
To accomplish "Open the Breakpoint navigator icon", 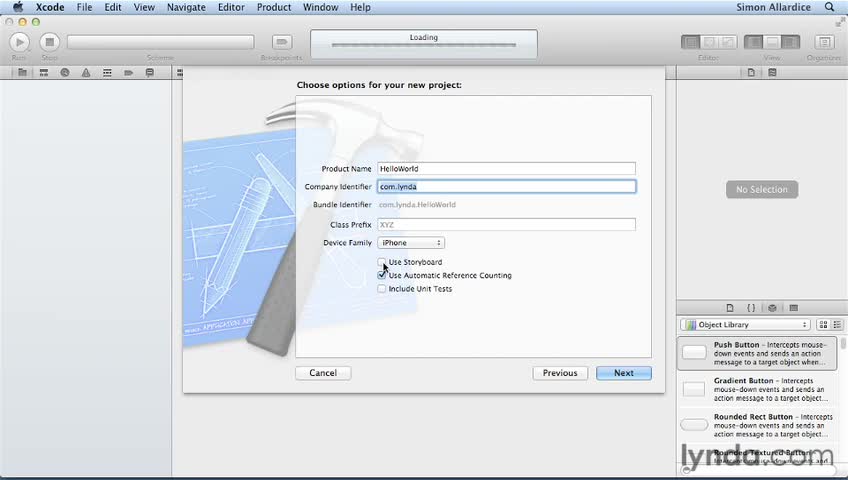I will [x=128, y=72].
